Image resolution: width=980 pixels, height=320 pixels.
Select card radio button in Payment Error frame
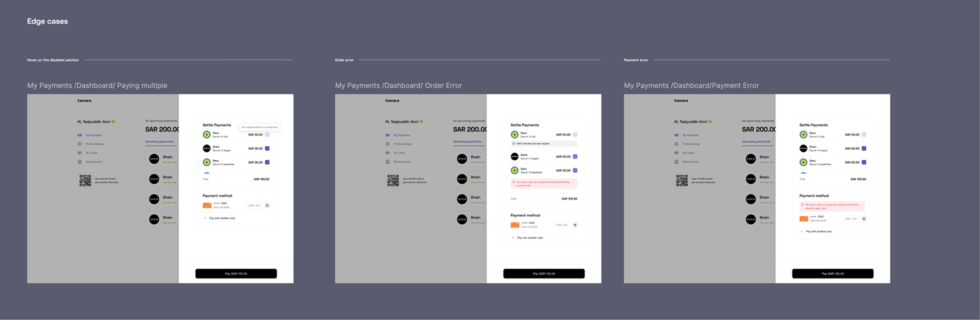[x=864, y=219]
